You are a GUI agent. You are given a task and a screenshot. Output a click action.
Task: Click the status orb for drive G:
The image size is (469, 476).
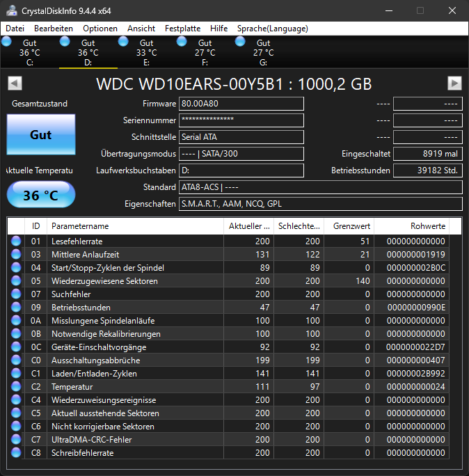pyautogui.click(x=240, y=41)
